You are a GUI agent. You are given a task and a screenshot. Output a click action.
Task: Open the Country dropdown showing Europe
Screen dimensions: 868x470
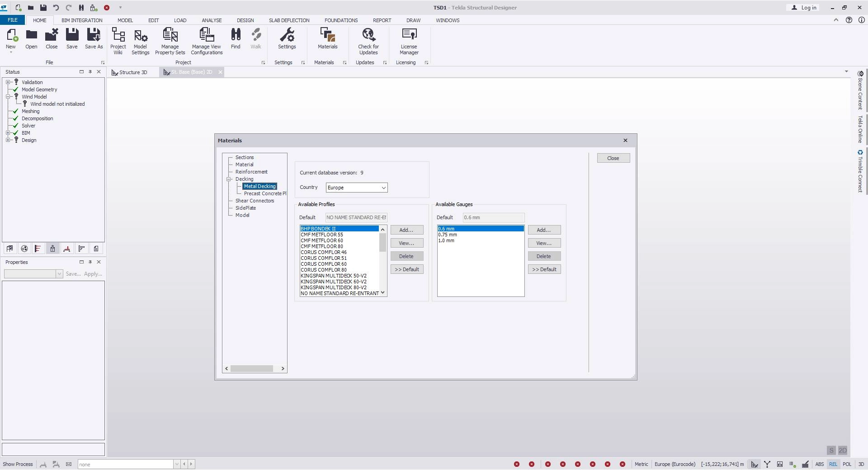tap(357, 188)
